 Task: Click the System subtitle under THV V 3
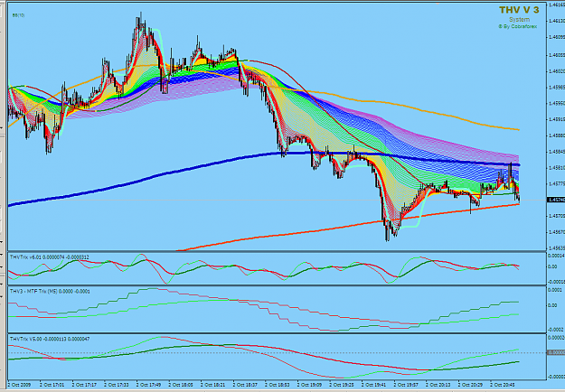click(519, 20)
